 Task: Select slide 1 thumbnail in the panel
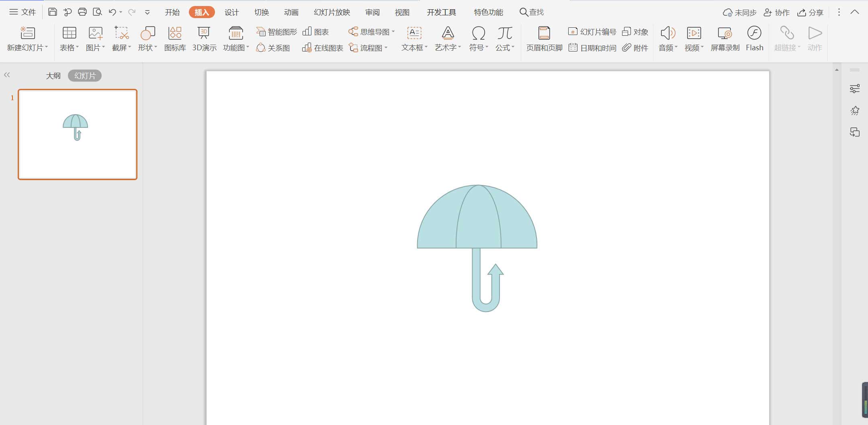(77, 134)
